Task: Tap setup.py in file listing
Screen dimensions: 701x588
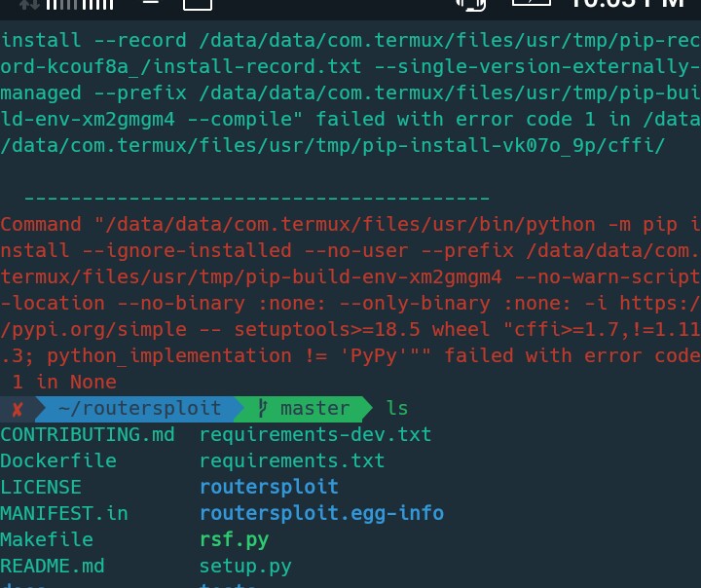Action: click(x=245, y=567)
